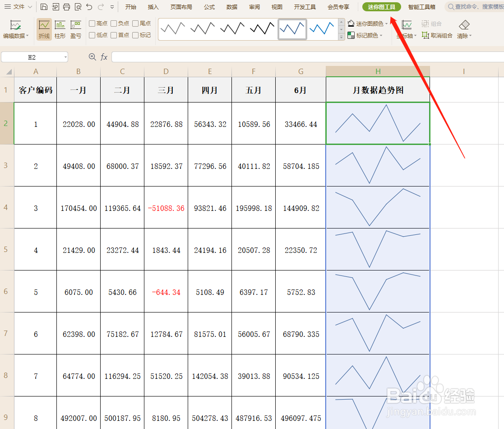The image size is (504, 429).
Task: Enable the 首点 first point checkbox
Action: click(114, 35)
